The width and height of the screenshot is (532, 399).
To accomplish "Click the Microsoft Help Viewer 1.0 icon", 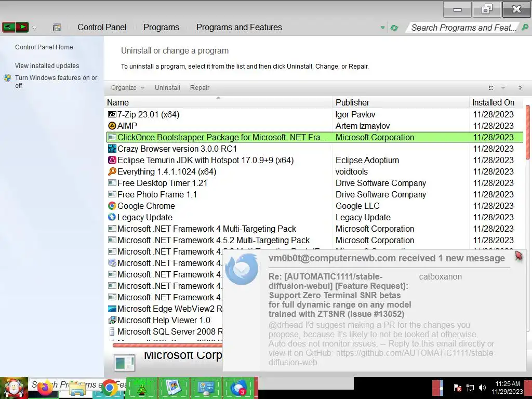I will [112, 320].
